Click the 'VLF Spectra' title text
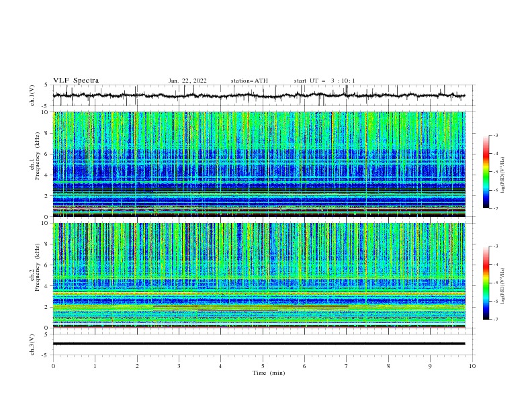 pyautogui.click(x=76, y=81)
